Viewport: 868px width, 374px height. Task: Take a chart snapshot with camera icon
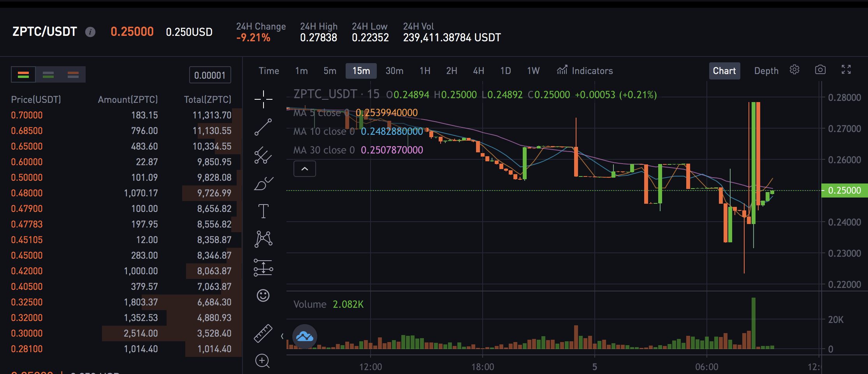tap(820, 70)
